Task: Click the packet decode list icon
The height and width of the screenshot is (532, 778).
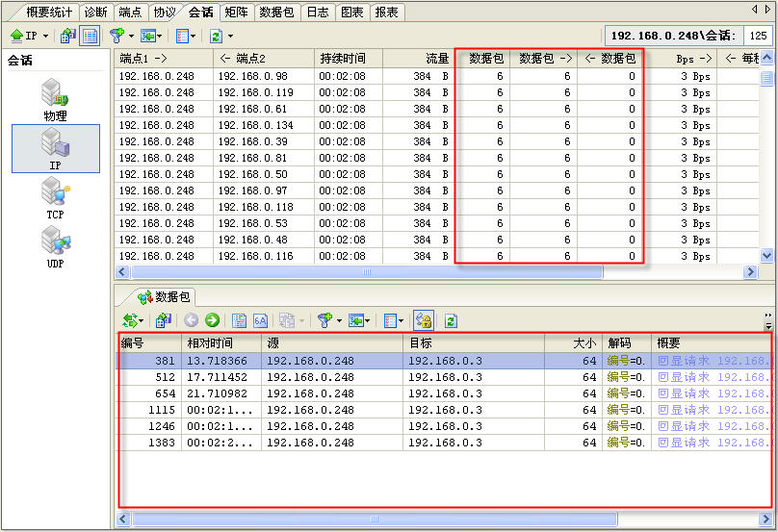Action: 240,320
